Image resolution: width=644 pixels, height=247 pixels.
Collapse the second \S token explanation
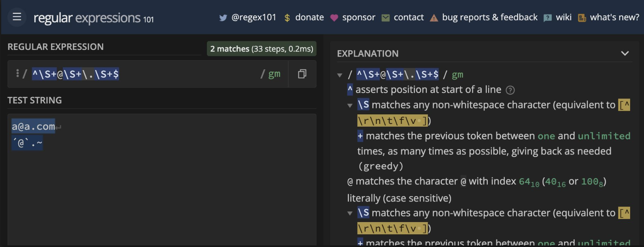(x=350, y=213)
